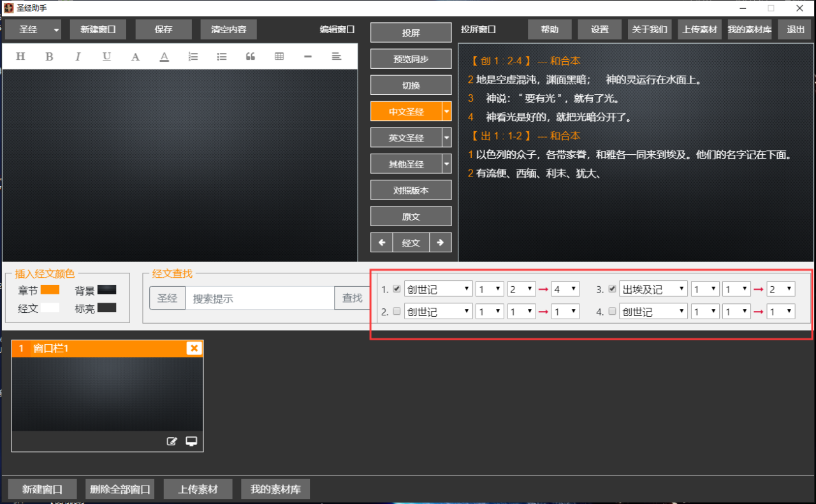This screenshot has height=504, width=816.
Task: Click the Heading format icon
Action: [20, 57]
